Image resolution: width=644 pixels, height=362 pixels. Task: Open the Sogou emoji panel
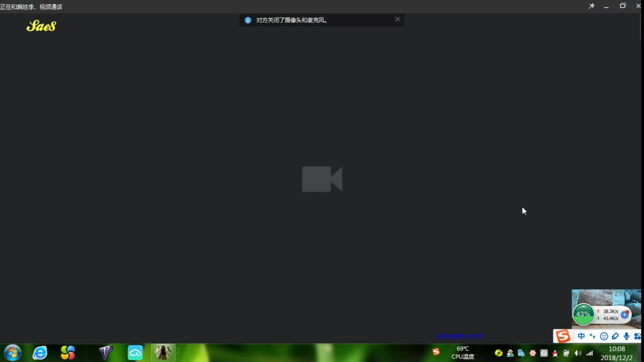(604, 336)
